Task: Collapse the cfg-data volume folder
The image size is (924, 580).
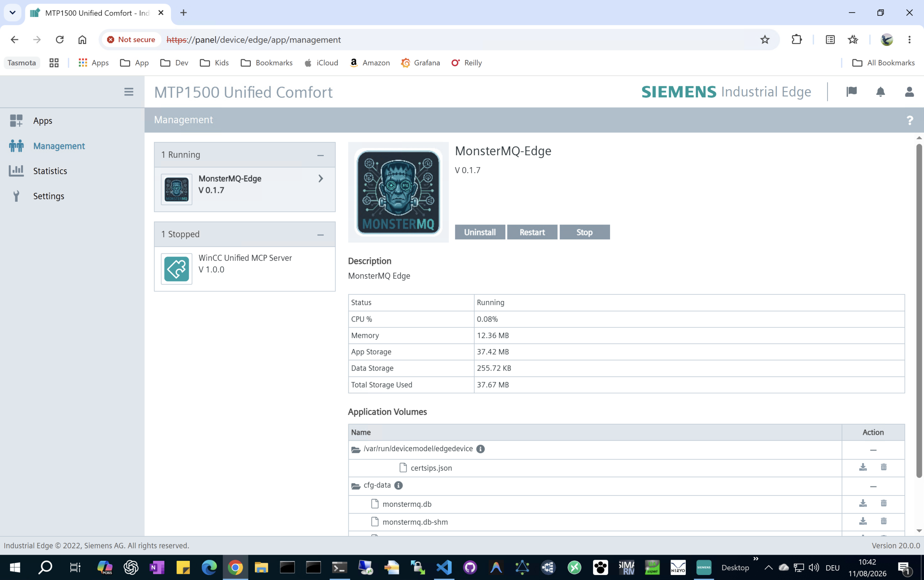Action: click(356, 486)
